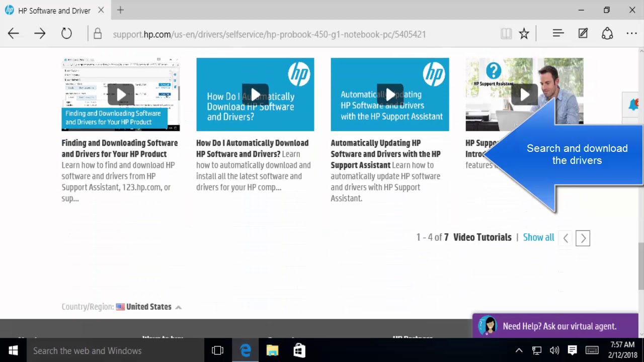Play HP Support Assistant intro video
This screenshot has width=644, height=362.
524,95
